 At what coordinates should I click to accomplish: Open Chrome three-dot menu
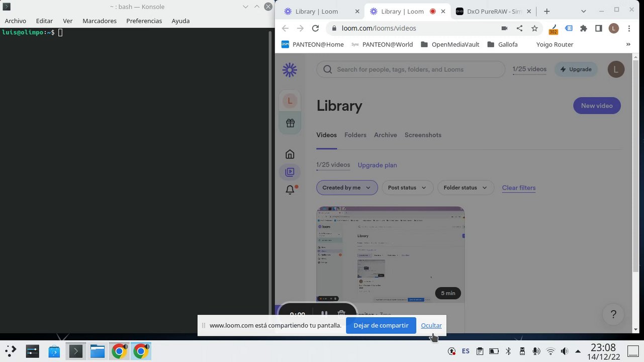(x=629, y=29)
